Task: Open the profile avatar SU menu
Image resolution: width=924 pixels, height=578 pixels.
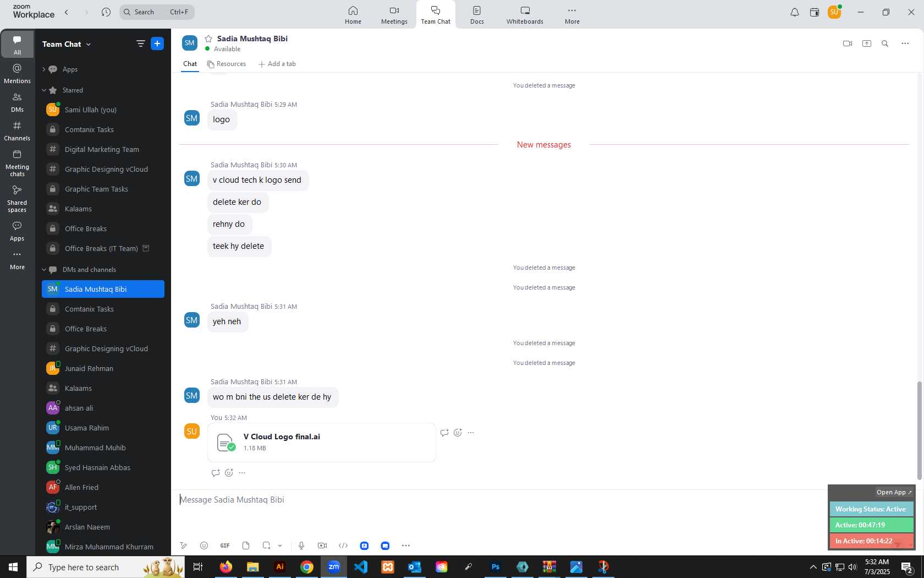Action: [x=834, y=12]
